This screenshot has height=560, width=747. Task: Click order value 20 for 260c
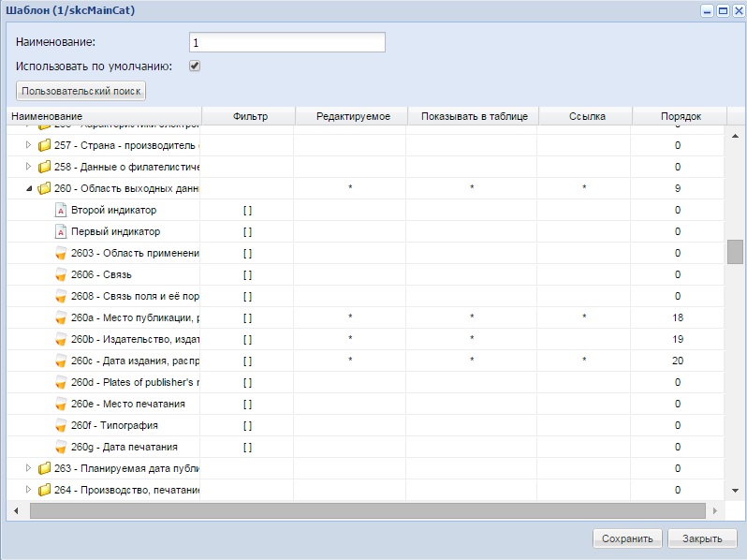tap(678, 361)
